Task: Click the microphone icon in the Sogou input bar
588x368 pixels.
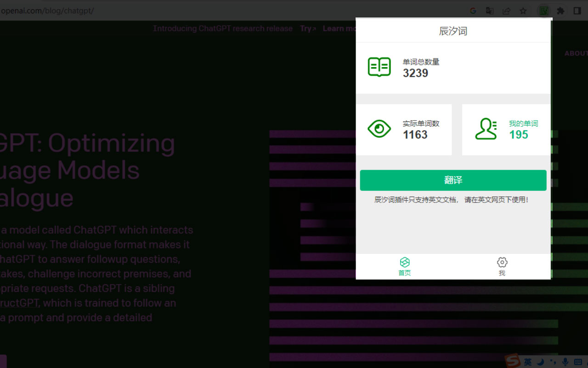Action: pyautogui.click(x=565, y=362)
